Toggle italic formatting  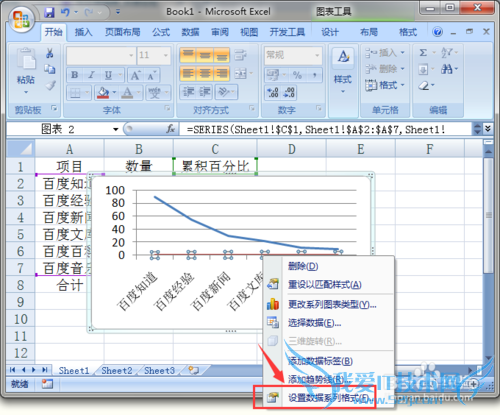91,75
